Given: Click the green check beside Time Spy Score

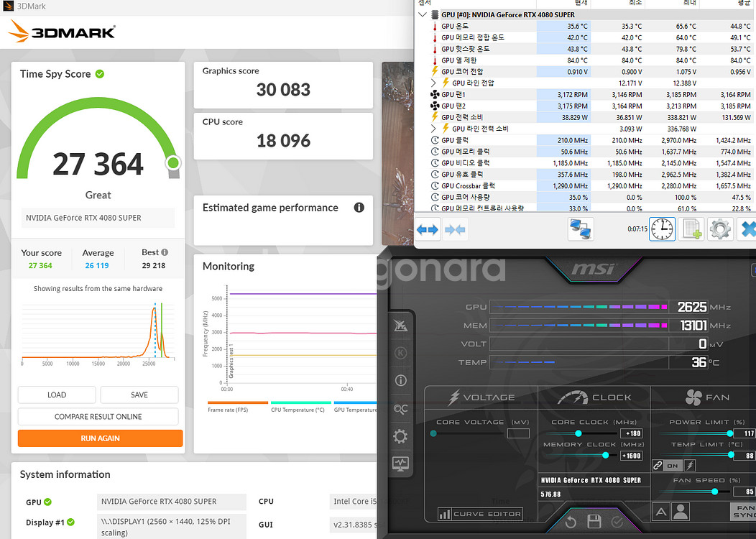Looking at the screenshot, I should pos(100,74).
